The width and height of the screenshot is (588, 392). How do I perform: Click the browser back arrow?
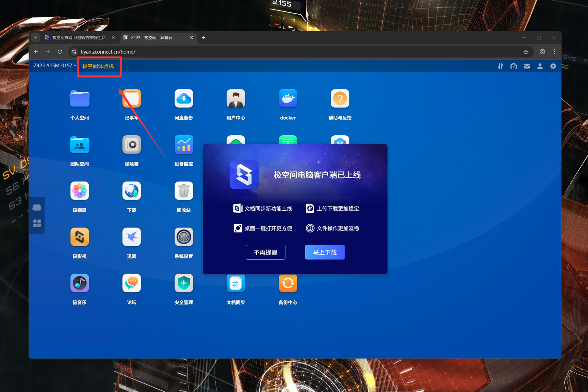36,52
